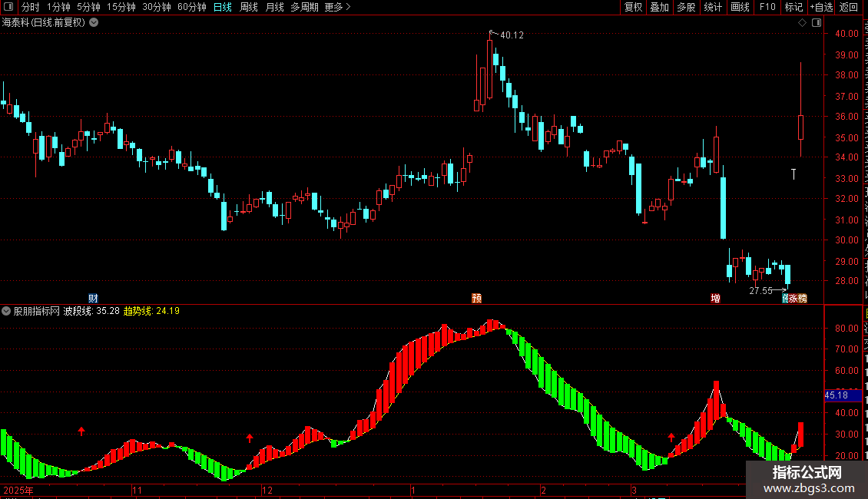The height and width of the screenshot is (499, 868).
Task: Toggle the left side panel icon
Action: pos(8,7)
